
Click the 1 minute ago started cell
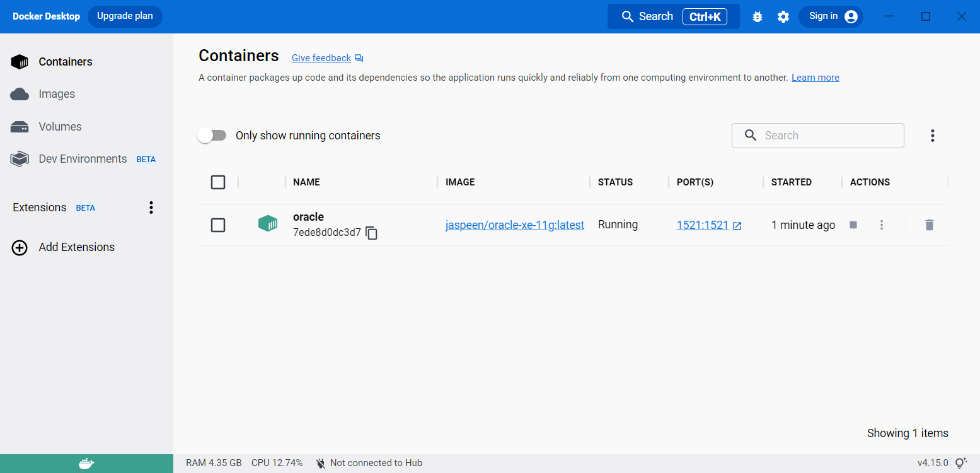tap(803, 225)
